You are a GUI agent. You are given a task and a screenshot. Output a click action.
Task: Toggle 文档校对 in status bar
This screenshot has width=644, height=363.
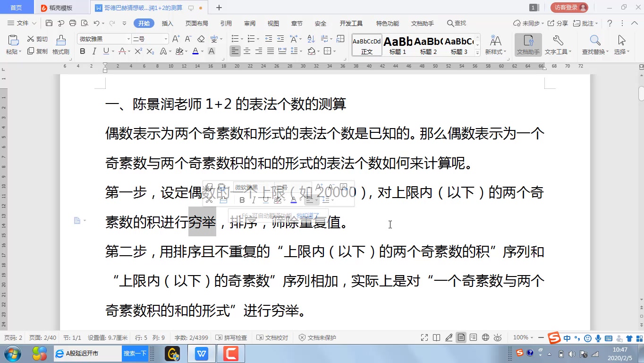pyautogui.click(x=272, y=337)
